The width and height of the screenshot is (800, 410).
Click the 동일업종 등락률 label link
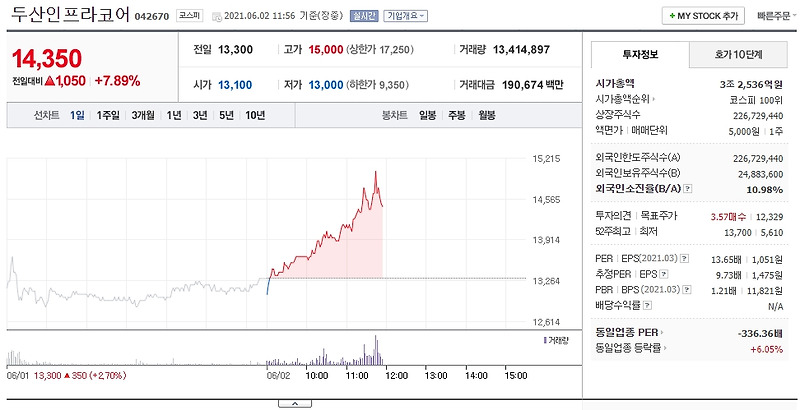click(x=629, y=349)
